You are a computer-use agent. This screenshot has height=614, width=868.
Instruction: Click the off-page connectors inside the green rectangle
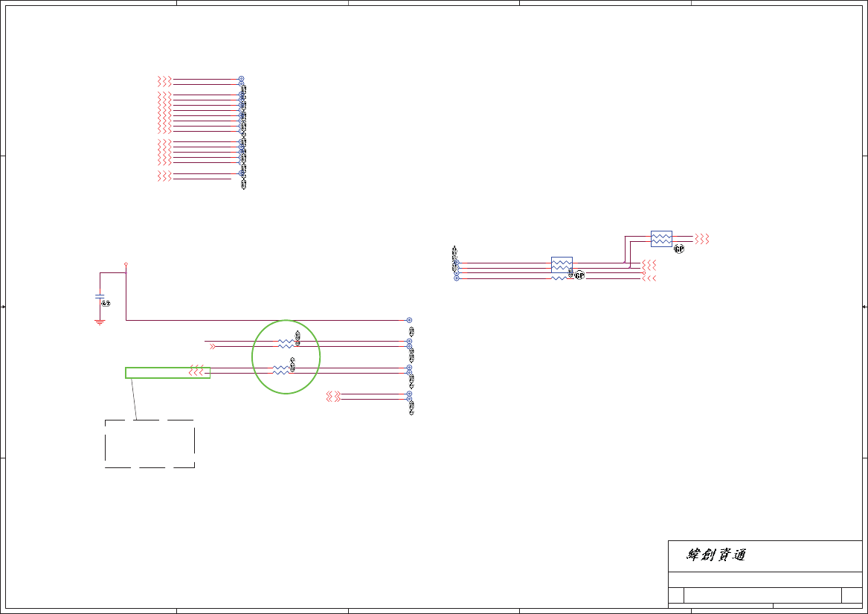[x=196, y=371]
